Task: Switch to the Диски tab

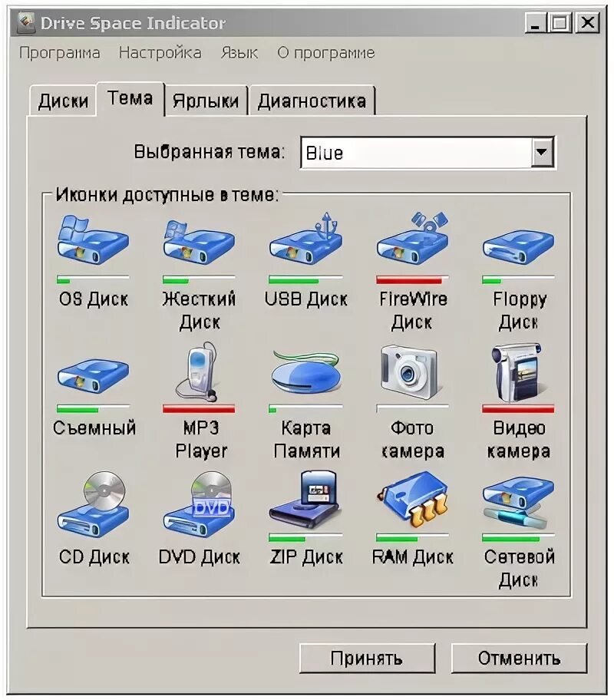Action: 63,101
